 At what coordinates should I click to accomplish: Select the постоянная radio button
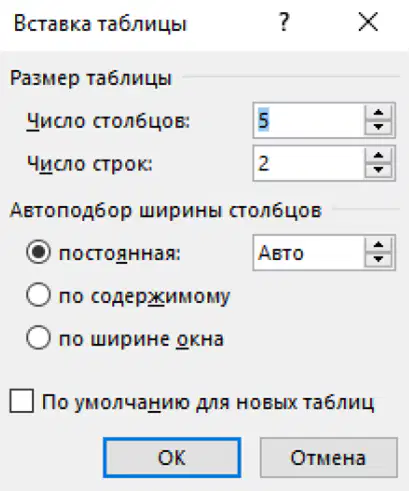[x=39, y=252]
